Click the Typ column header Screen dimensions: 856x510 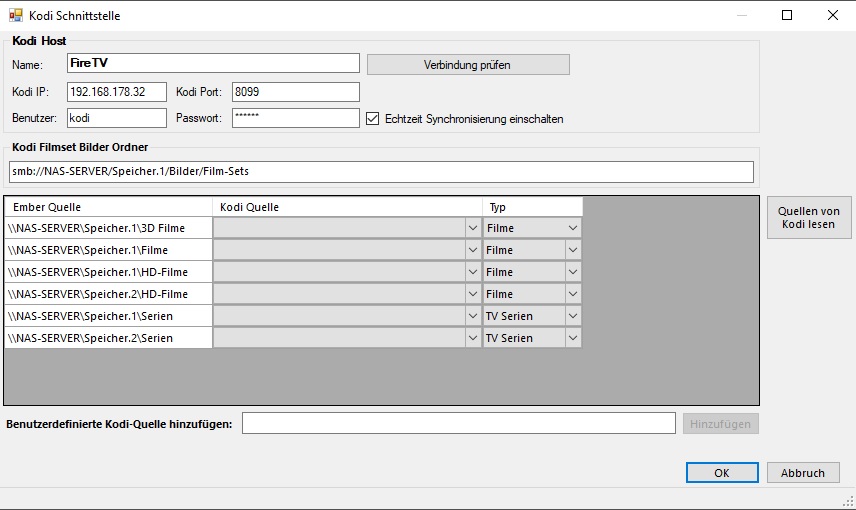[x=533, y=207]
